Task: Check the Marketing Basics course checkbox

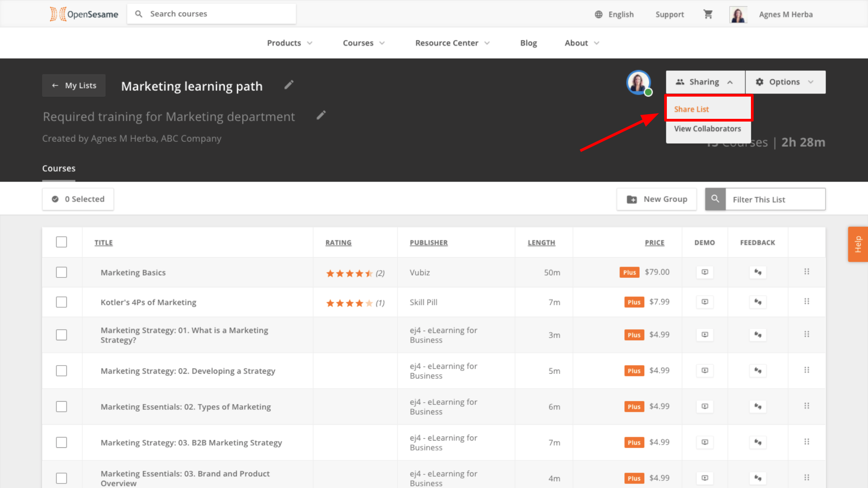Action: (x=61, y=272)
